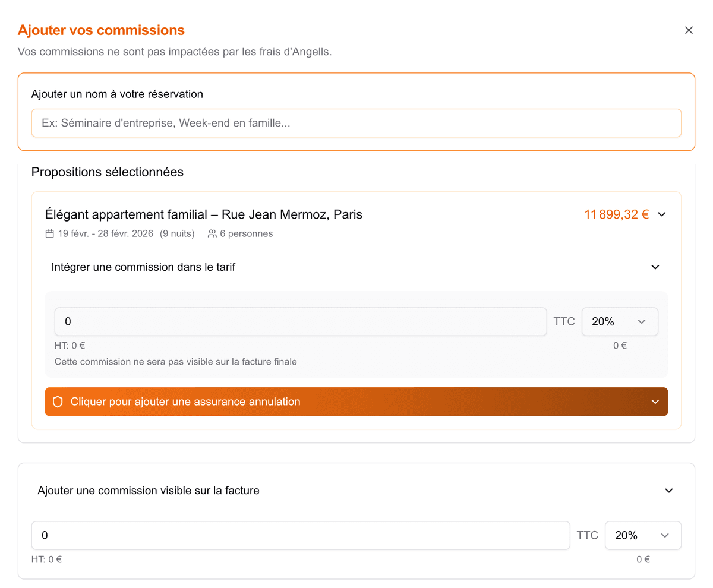Click the 0 € total under the TVA dropdown
The height and width of the screenshot is (588, 713).
620,345
